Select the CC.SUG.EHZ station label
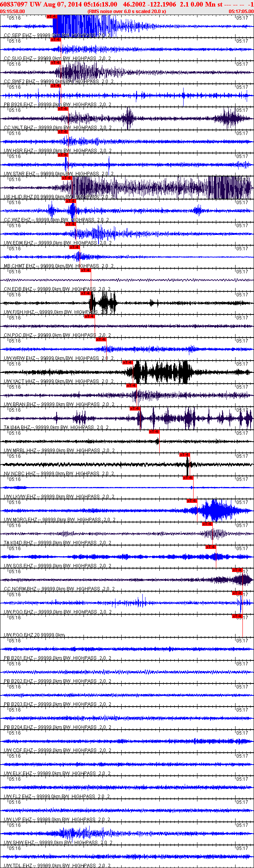This screenshot has height=868, width=254. pyautogui.click(x=57, y=58)
